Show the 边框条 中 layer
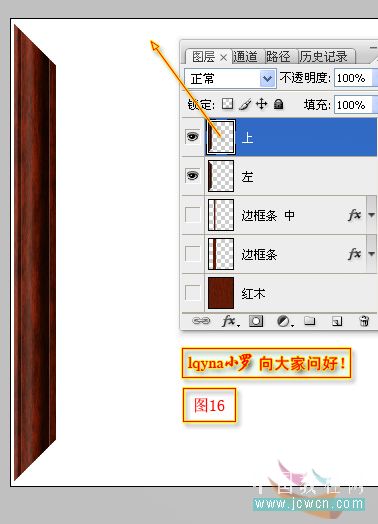Viewport: 378px width, 524px height. coord(193,215)
